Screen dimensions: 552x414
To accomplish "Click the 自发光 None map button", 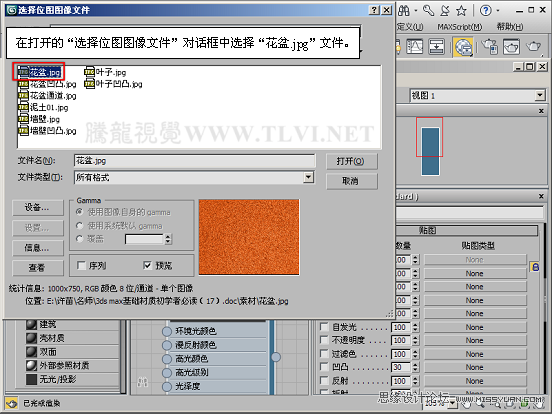I will pyautogui.click(x=475, y=327).
